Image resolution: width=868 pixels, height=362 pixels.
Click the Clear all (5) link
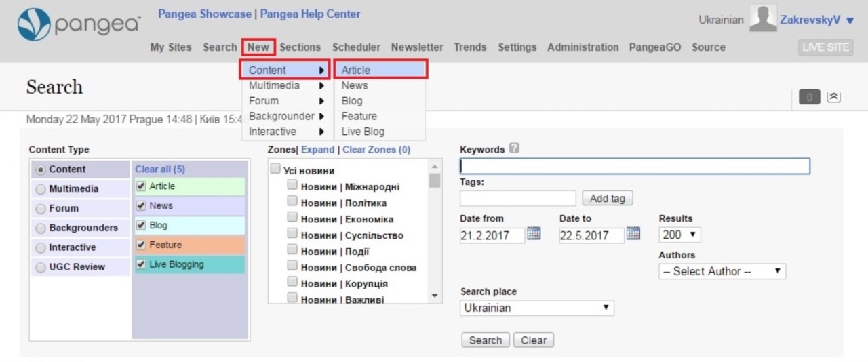[160, 169]
